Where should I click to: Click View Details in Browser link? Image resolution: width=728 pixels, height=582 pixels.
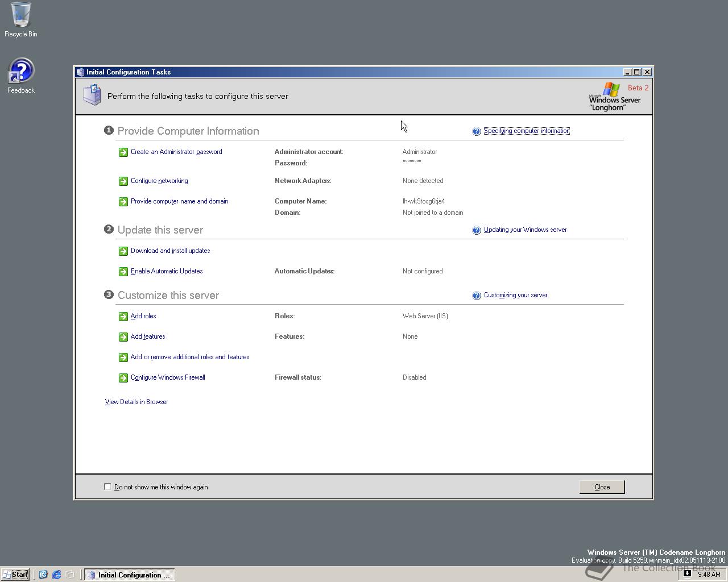136,402
